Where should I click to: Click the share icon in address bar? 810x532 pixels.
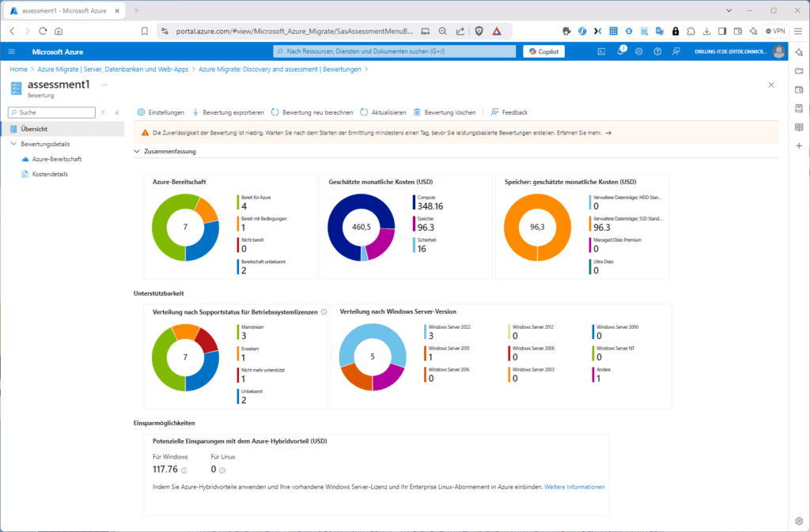(x=460, y=31)
